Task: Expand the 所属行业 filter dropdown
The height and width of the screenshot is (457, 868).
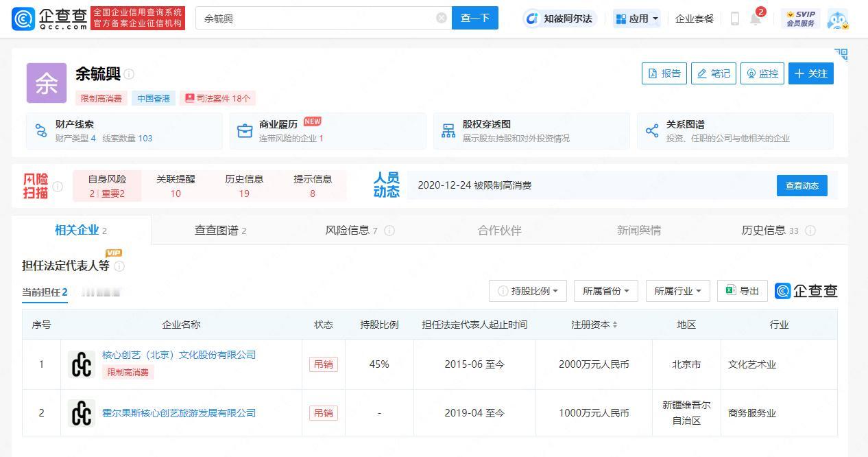Action: (677, 291)
